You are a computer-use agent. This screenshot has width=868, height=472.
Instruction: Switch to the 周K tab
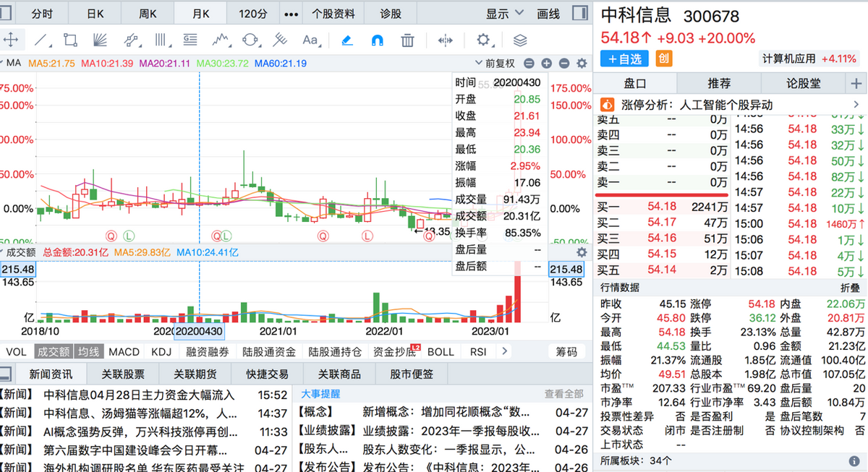[x=148, y=14]
